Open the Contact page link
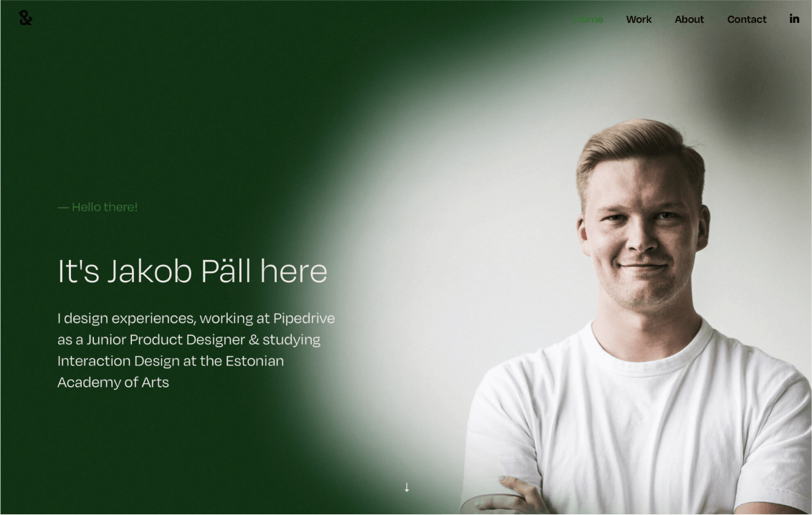The height and width of the screenshot is (515, 812). coord(746,19)
